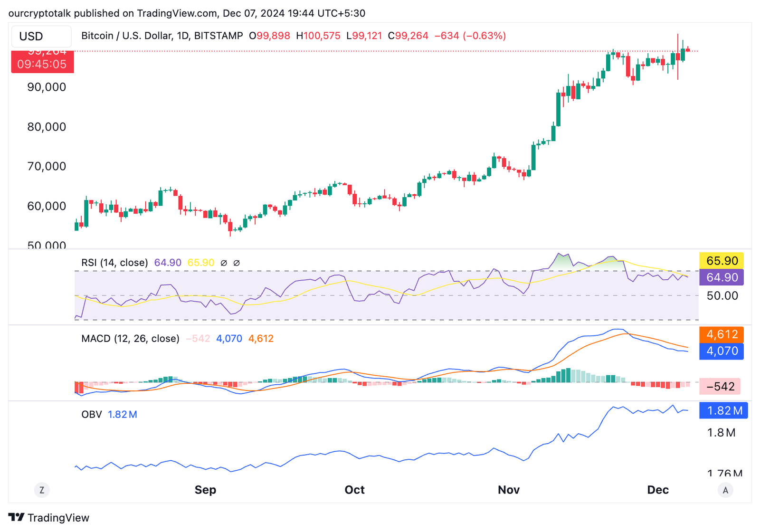Click the Dec label on time axis

point(658,490)
